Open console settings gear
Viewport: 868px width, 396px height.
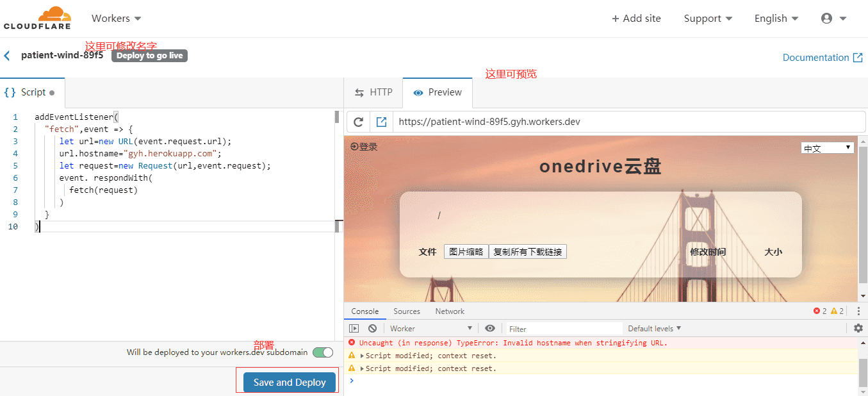click(858, 328)
